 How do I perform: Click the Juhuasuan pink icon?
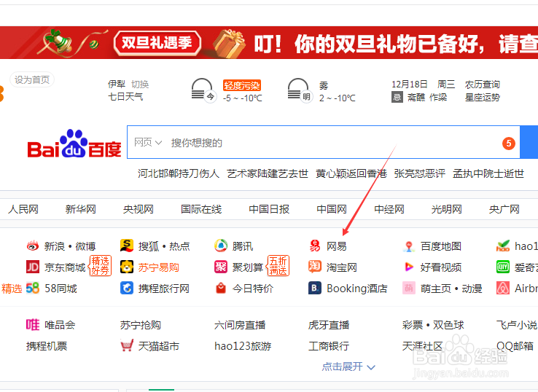pyautogui.click(x=221, y=267)
